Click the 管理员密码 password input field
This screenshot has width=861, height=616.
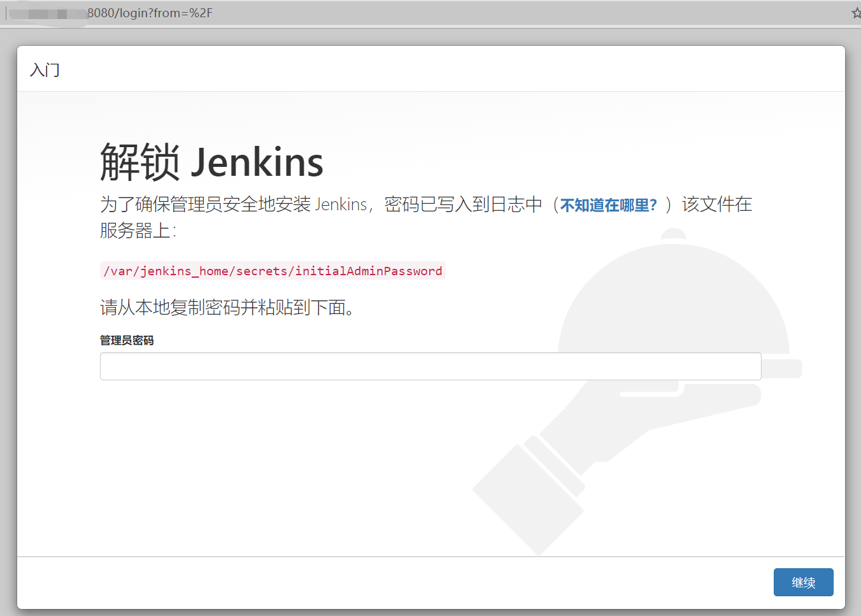(430, 366)
